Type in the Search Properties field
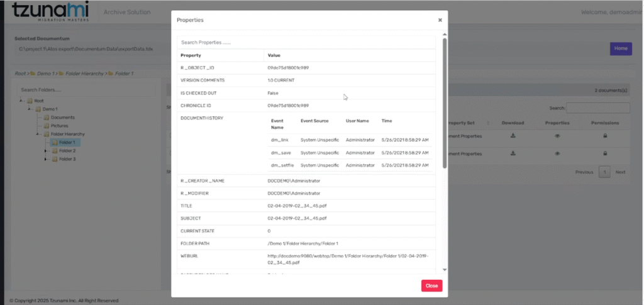The width and height of the screenshot is (644, 305). tap(306, 42)
